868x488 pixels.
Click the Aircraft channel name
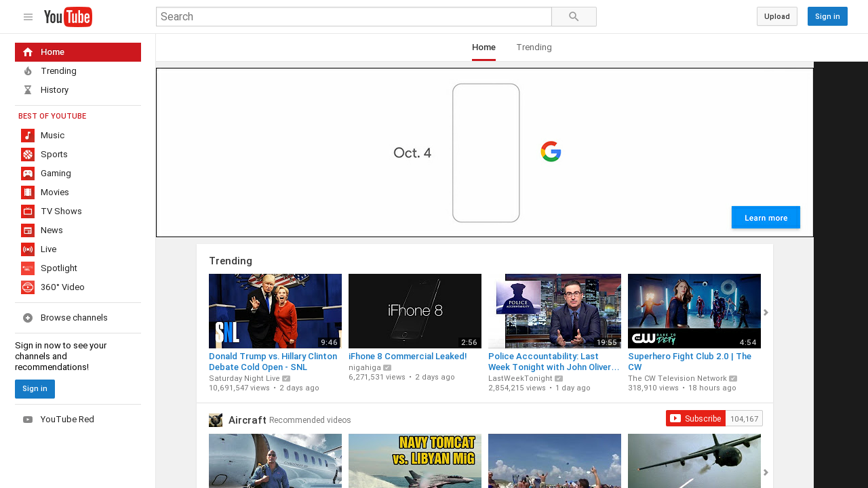point(248,420)
